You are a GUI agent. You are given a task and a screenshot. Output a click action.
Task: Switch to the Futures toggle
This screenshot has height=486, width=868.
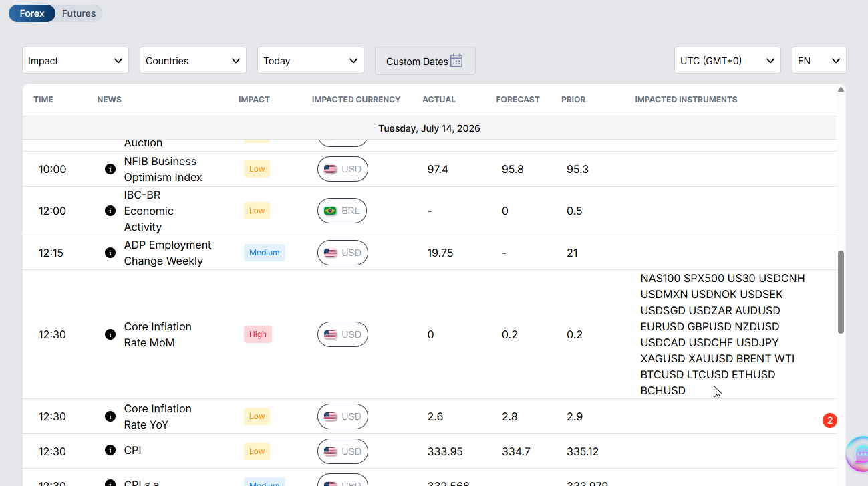[79, 13]
